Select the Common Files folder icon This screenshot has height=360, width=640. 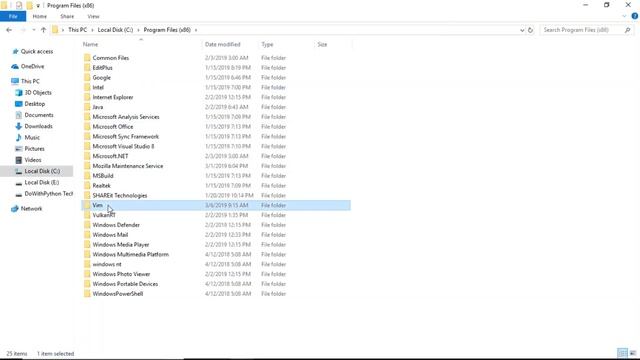(x=87, y=58)
